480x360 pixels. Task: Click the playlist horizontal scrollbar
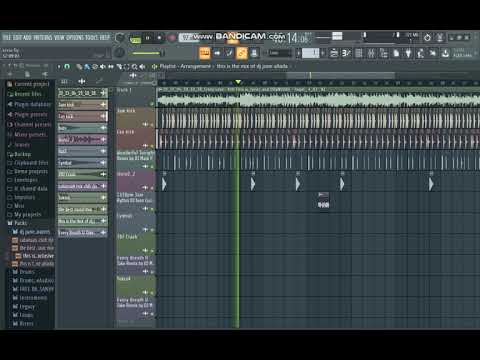pos(340,76)
